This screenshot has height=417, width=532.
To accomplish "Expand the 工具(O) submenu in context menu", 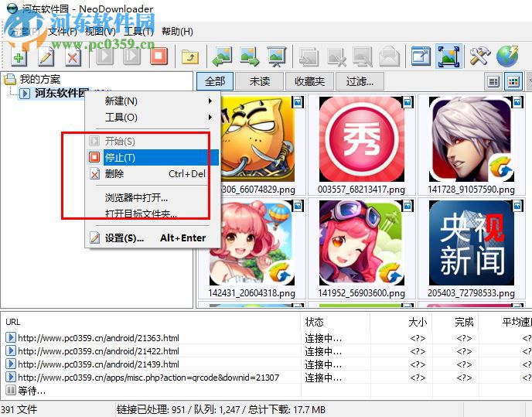I will 152,117.
